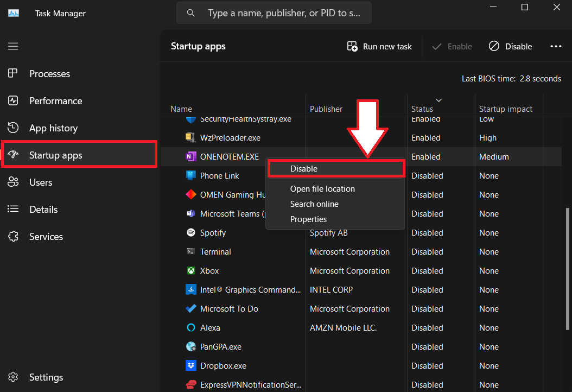Sort by the Startup impact column header
572x392 pixels.
pos(506,109)
